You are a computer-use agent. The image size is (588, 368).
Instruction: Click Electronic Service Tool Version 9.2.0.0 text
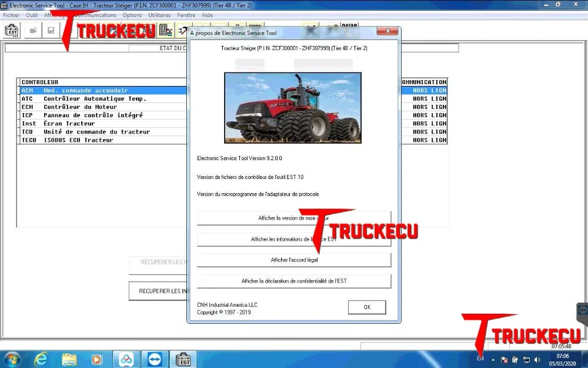click(239, 158)
